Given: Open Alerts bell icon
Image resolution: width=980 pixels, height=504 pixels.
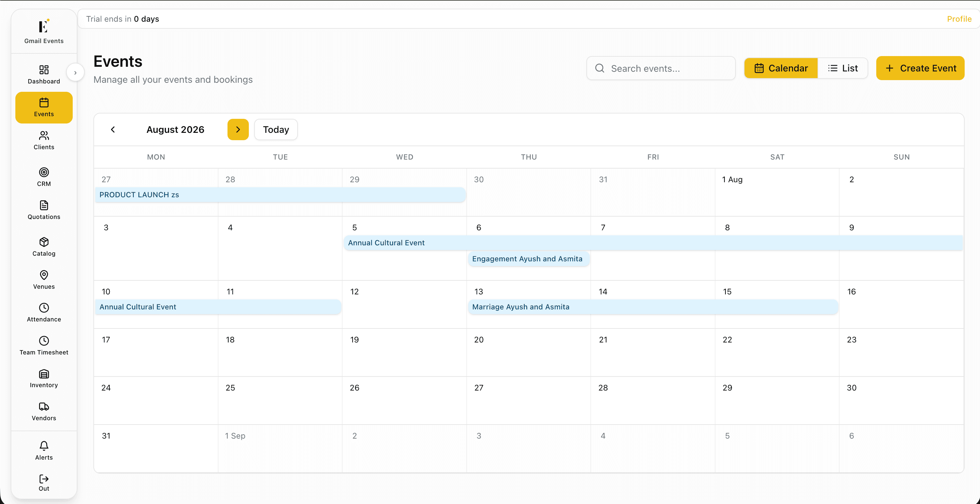Looking at the screenshot, I should (x=44, y=446).
